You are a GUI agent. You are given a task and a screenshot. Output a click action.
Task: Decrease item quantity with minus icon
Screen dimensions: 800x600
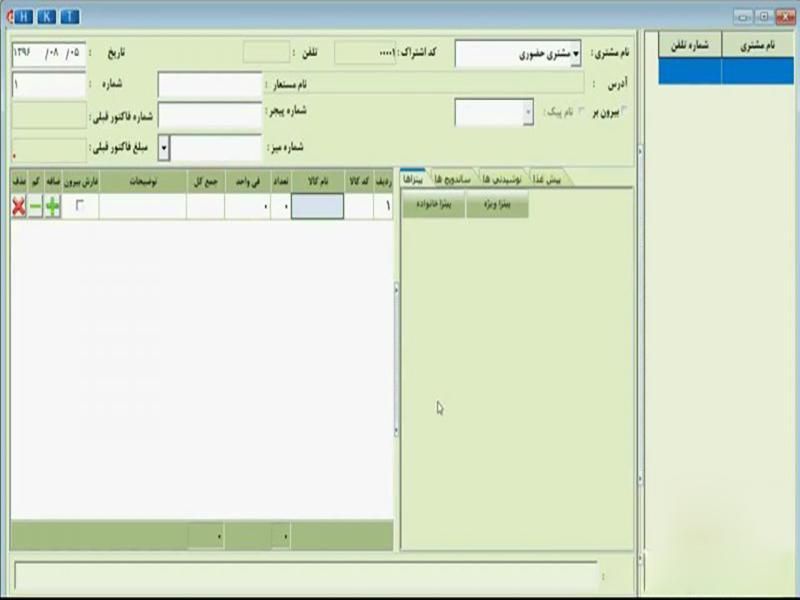click(35, 207)
